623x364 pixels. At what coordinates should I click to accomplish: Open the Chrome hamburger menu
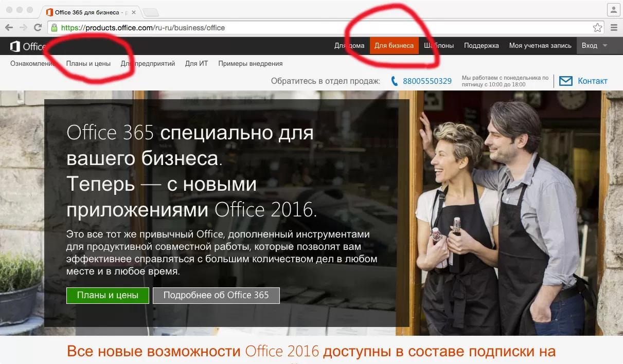click(x=614, y=28)
